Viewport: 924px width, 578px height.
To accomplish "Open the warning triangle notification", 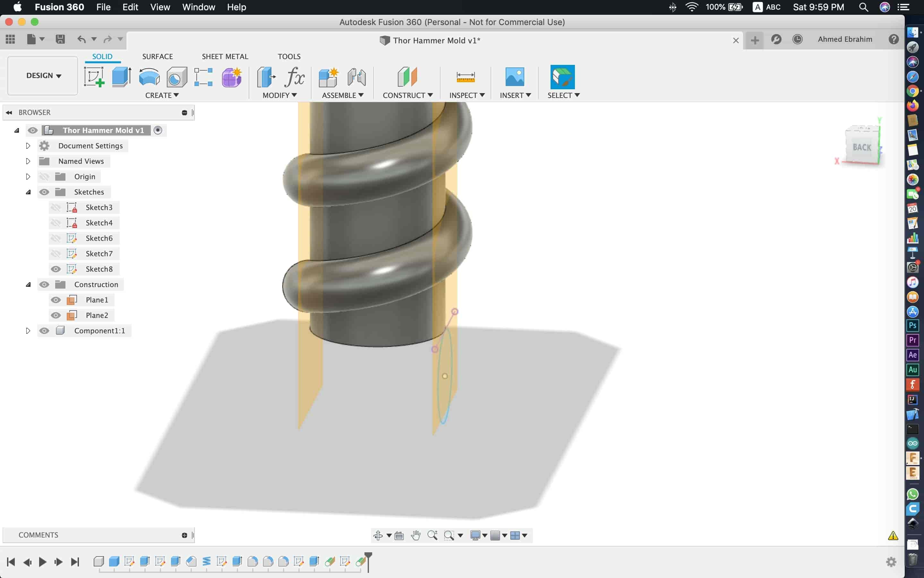I will 893,536.
